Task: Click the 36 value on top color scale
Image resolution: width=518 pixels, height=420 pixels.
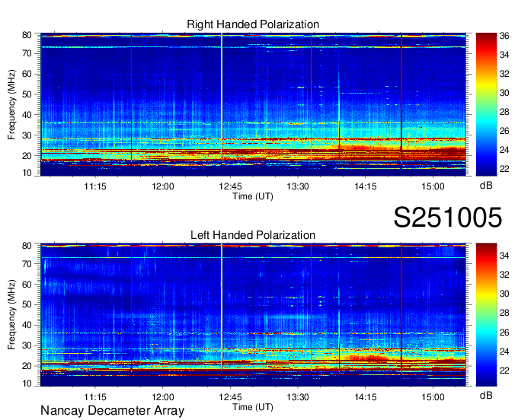Action: tap(503, 35)
